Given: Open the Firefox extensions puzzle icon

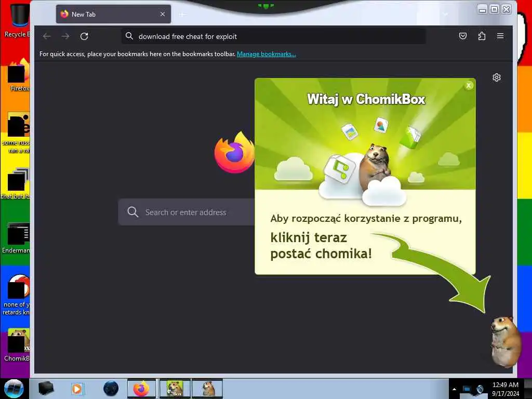Looking at the screenshot, I should 482,36.
